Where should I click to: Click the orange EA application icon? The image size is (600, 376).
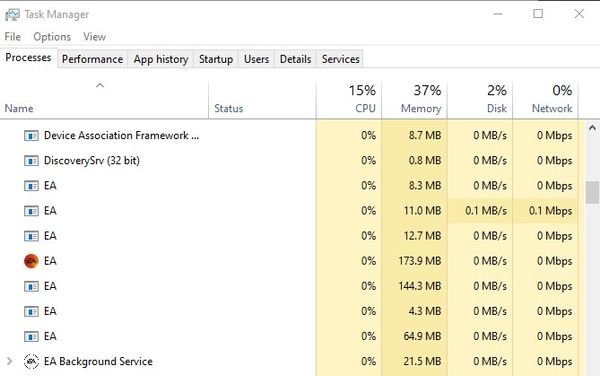pyautogui.click(x=31, y=261)
